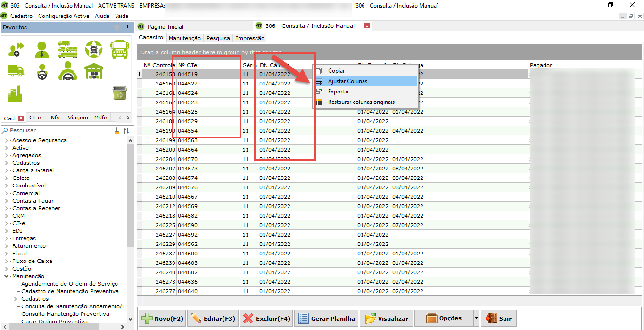Collapse the Manutenção tree node
This screenshot has width=644, height=330.
[x=7, y=276]
